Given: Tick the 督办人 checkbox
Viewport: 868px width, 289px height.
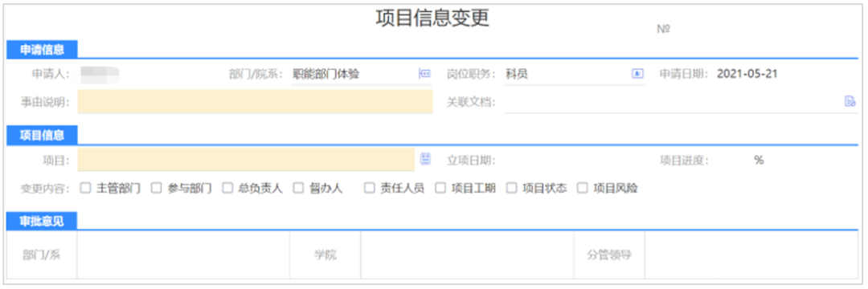Looking at the screenshot, I should (298, 188).
